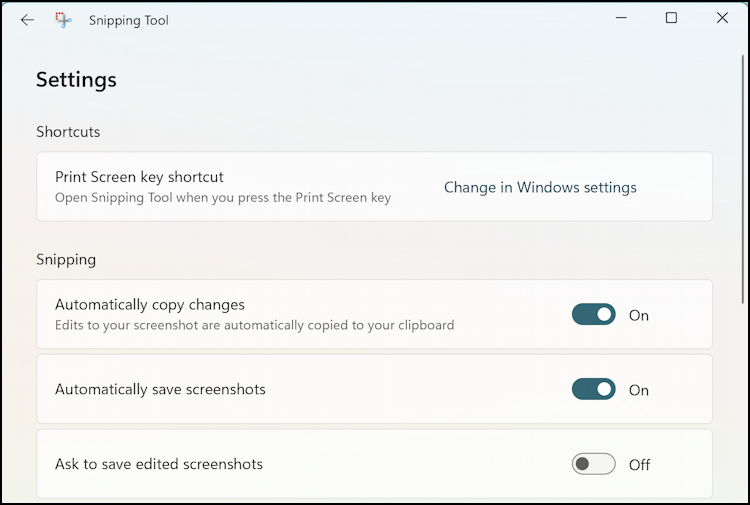This screenshot has width=750, height=505.
Task: Click the Automatically copy changes label
Action: tap(150, 305)
